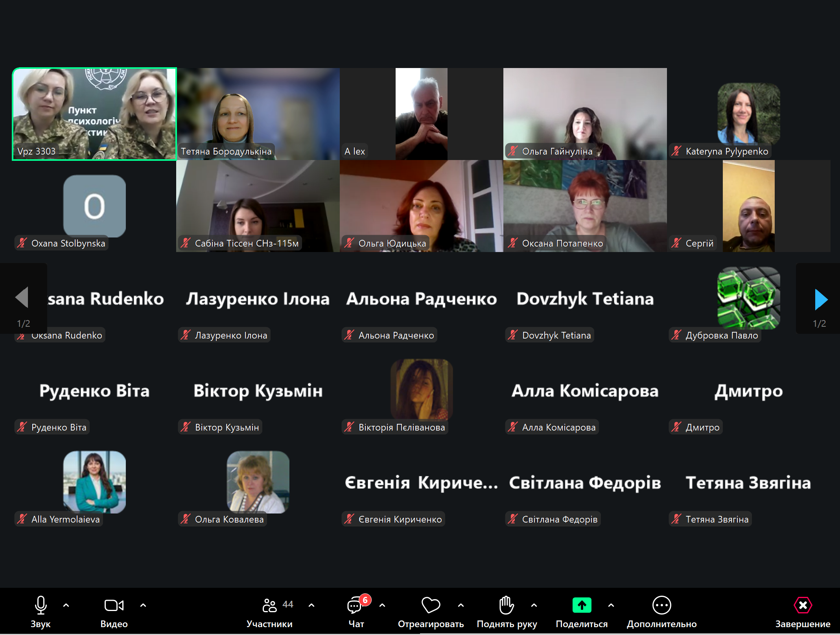This screenshot has width=840, height=635.
Task: Click muted mic icon on Kateryna Pylypenko
Action: [676, 151]
